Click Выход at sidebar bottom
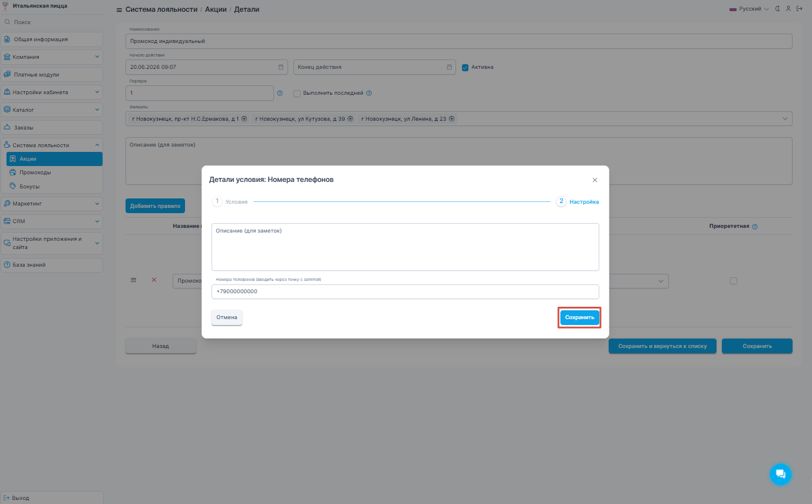Image resolution: width=812 pixels, height=504 pixels. (52, 498)
